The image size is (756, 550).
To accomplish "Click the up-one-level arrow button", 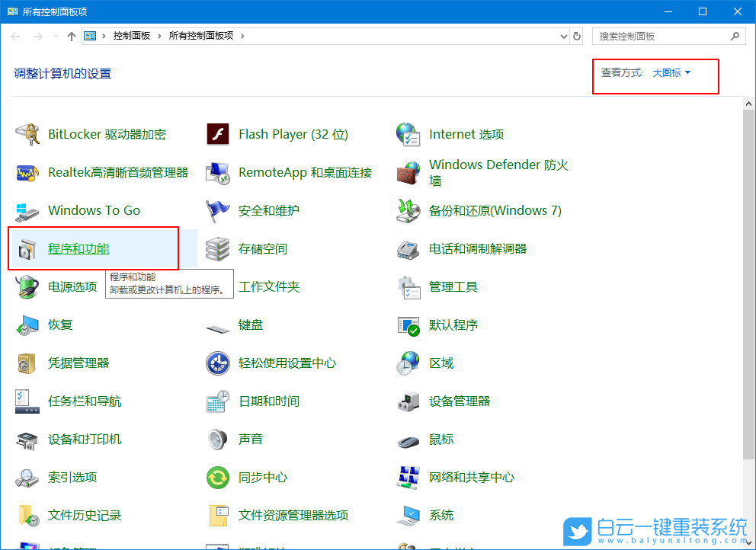I will click(x=70, y=35).
